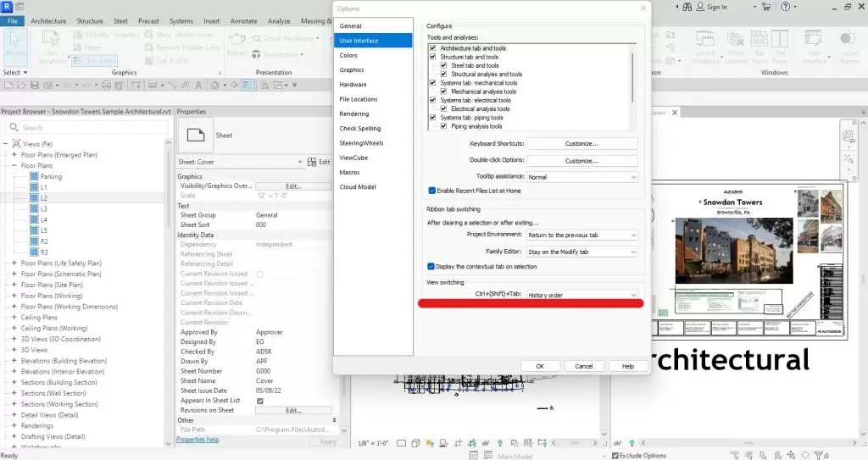Click the Render teapot icon
This screenshot has height=460, width=868.
pyautogui.click(x=237, y=40)
